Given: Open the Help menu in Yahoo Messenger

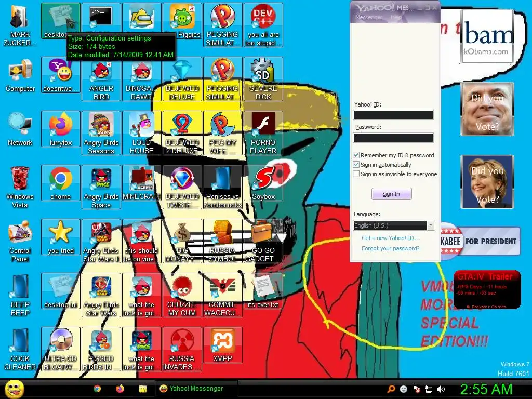Looking at the screenshot, I should [395, 17].
